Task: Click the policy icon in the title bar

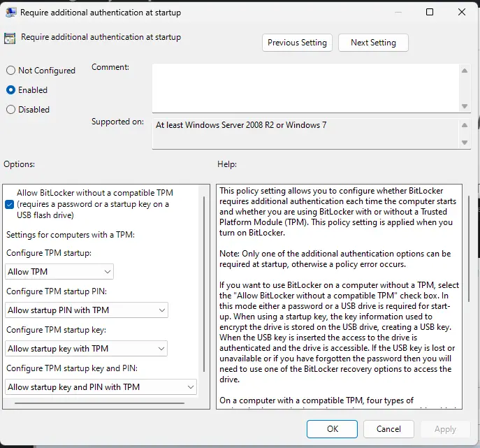Action: [x=10, y=13]
